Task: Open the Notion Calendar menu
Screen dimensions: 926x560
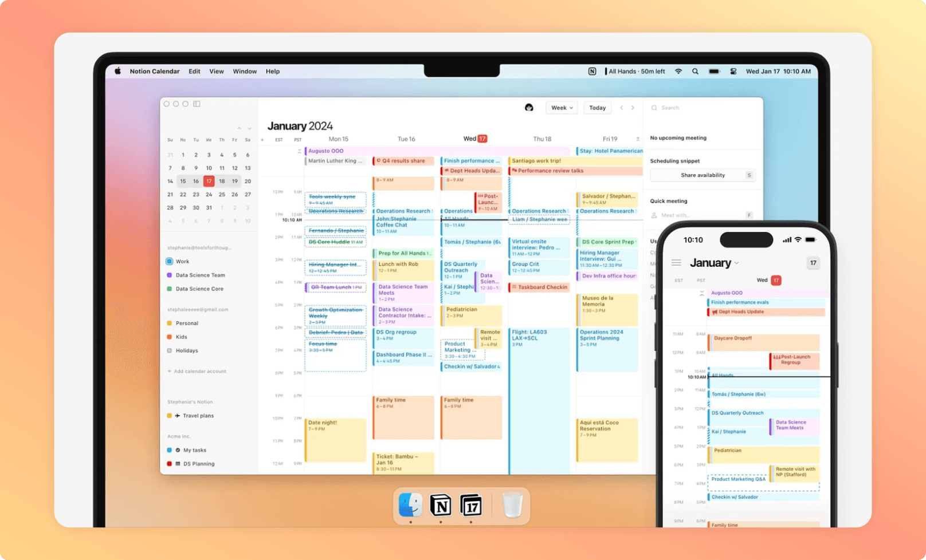Action: tap(155, 72)
